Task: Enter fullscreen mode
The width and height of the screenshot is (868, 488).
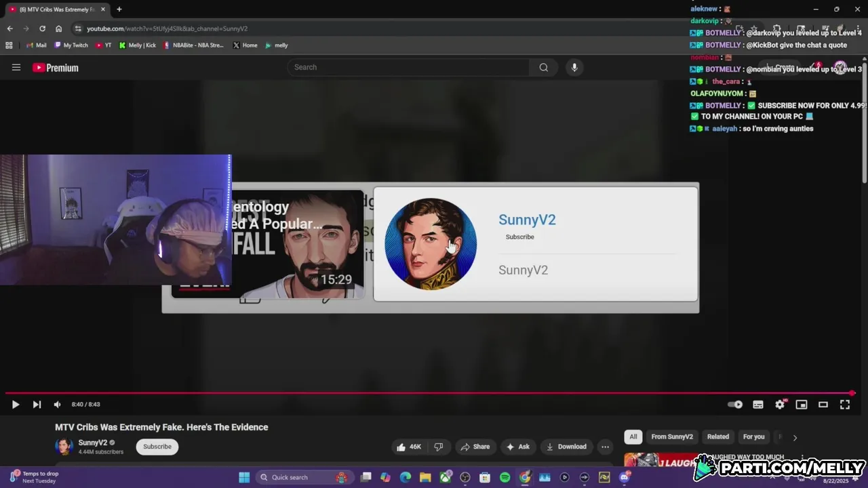Action: pos(845,405)
